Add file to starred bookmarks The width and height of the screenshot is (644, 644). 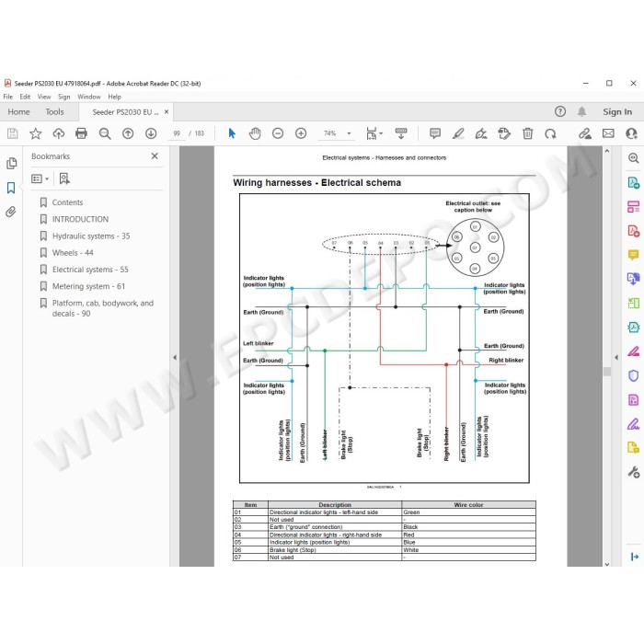tap(35, 133)
